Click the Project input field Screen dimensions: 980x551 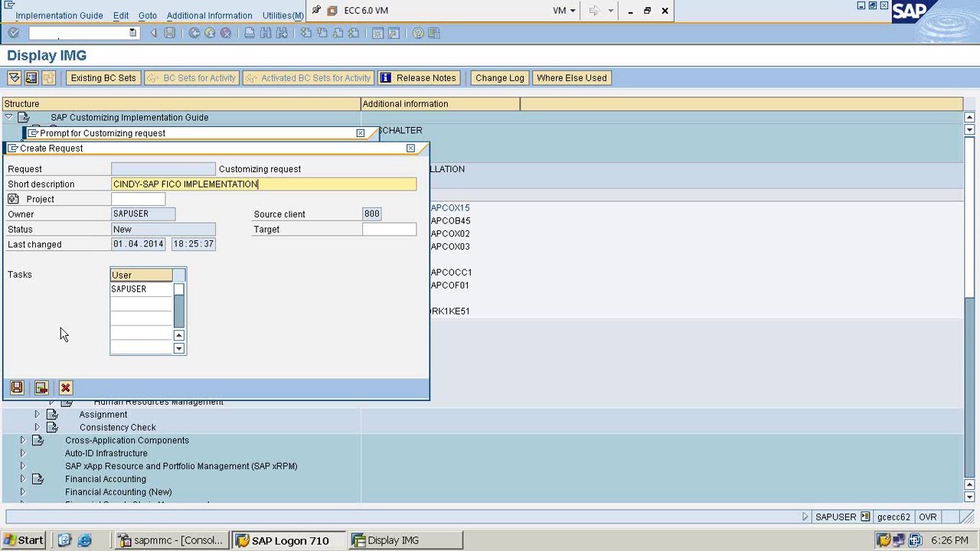click(x=139, y=199)
